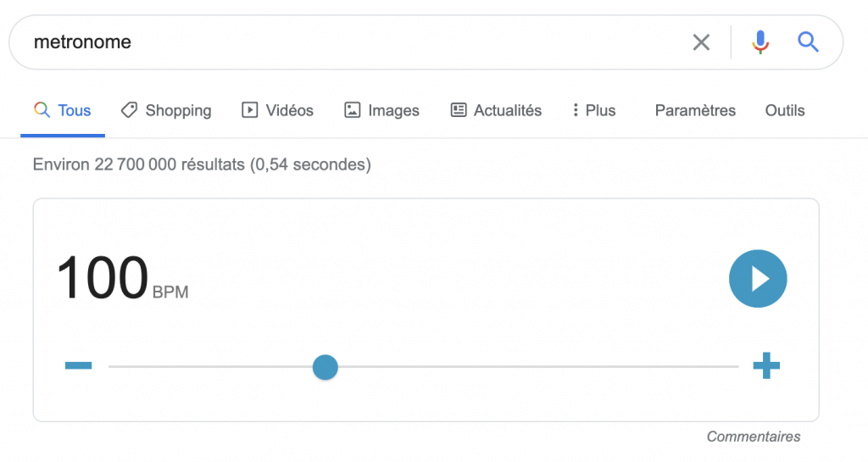Viewport: 868px width, 462px height.
Task: Click the blue magnifier search button
Action: click(808, 42)
